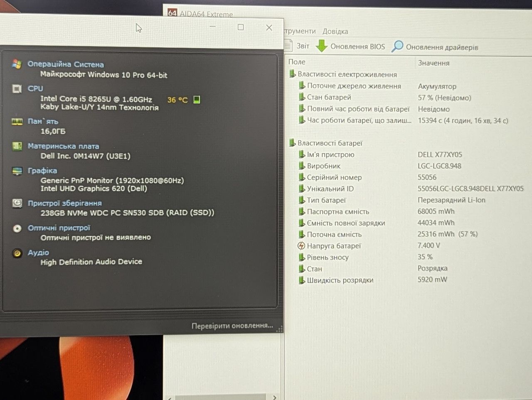Viewport: 532px width, 400px height.
Task: Click the value Акумулятор
Action: [437, 86]
